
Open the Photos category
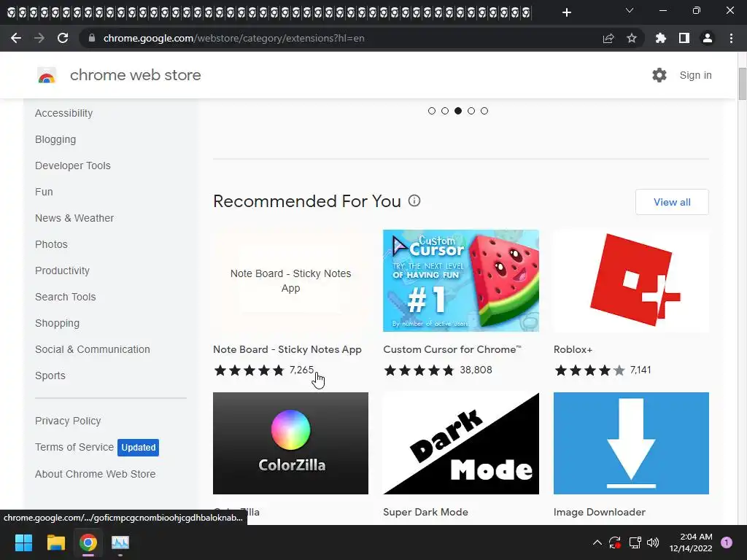point(52,244)
